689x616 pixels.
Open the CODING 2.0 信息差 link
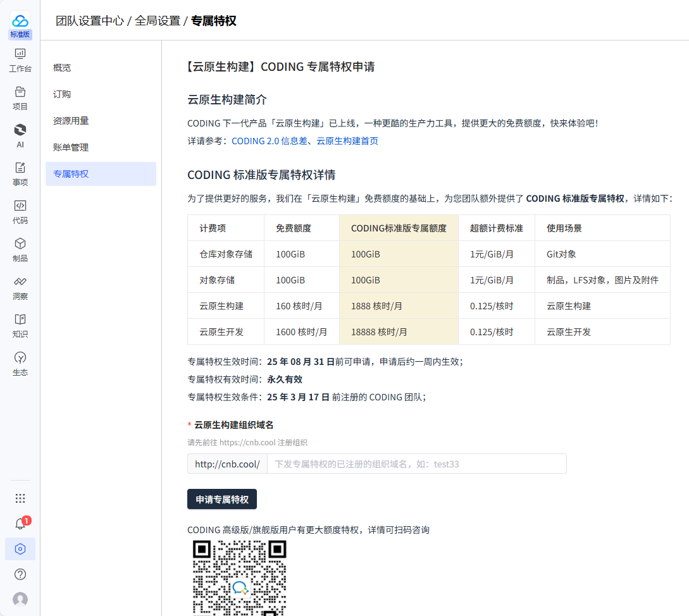(x=270, y=141)
